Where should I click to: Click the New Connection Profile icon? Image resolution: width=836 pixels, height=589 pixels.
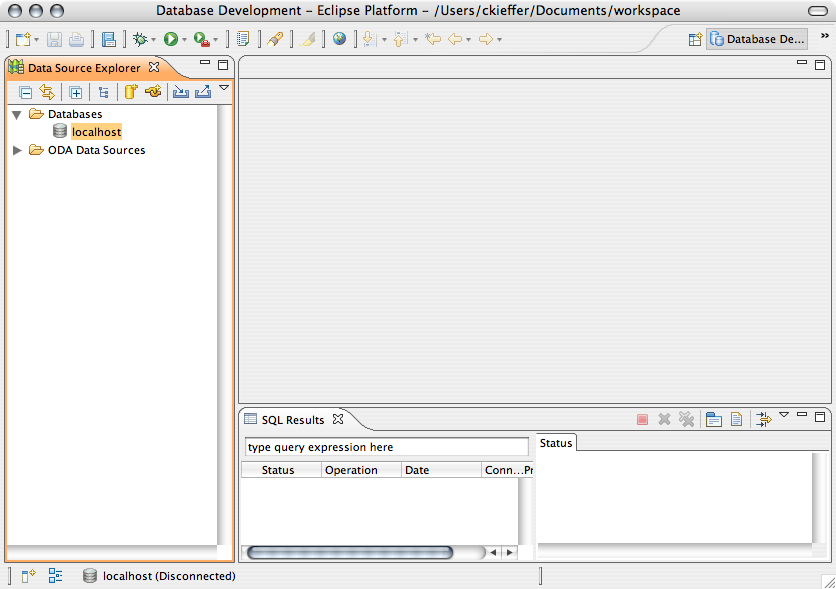[x=131, y=92]
